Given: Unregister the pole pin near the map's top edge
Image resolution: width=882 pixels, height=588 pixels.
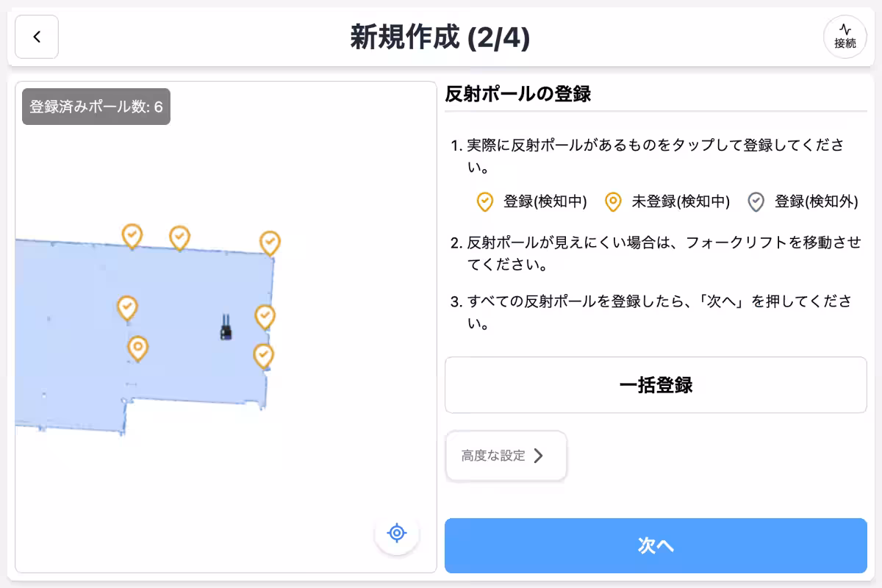Looking at the screenshot, I should 179,237.
